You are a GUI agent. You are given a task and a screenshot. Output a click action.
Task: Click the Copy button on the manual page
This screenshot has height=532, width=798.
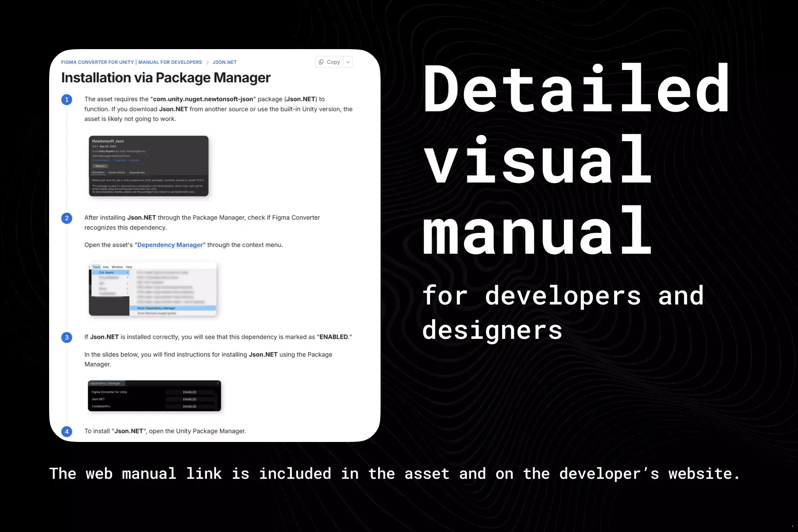[329, 62]
